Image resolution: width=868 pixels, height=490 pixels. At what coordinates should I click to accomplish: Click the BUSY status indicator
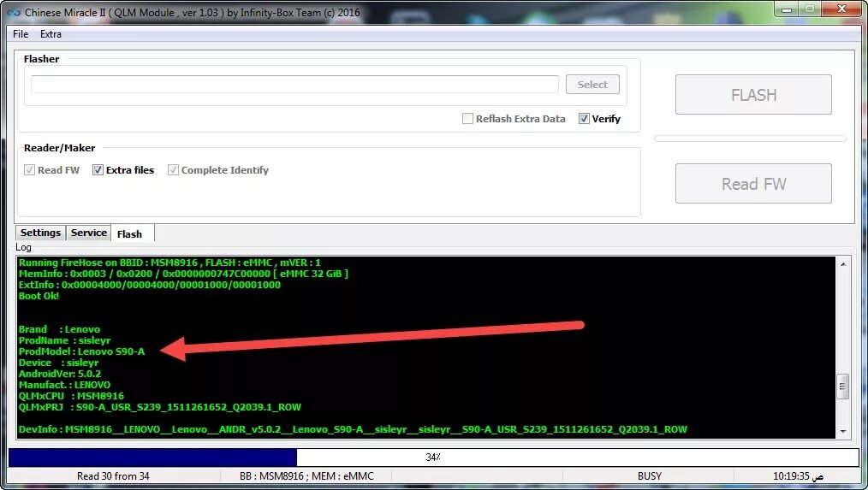[x=650, y=476]
